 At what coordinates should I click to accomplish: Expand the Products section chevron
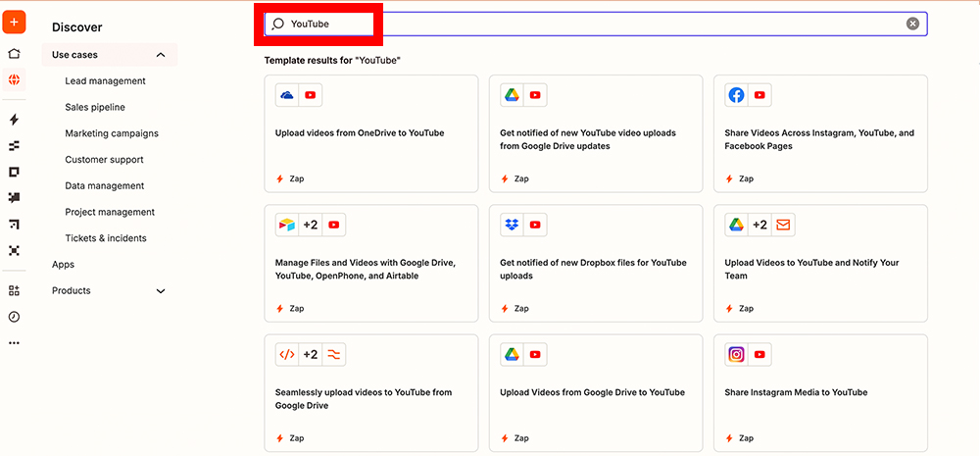click(161, 291)
